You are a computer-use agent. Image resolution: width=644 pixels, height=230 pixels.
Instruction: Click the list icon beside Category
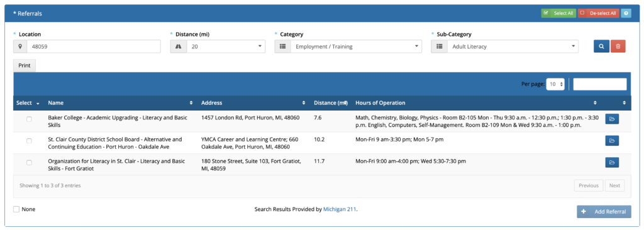(282, 47)
